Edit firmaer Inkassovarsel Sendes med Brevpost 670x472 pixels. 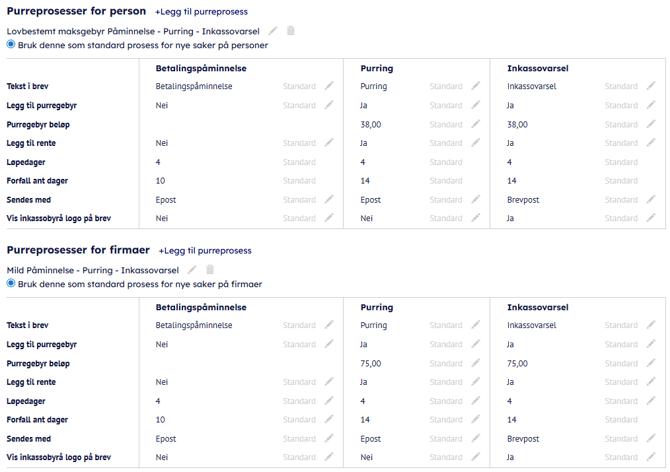coord(651,439)
